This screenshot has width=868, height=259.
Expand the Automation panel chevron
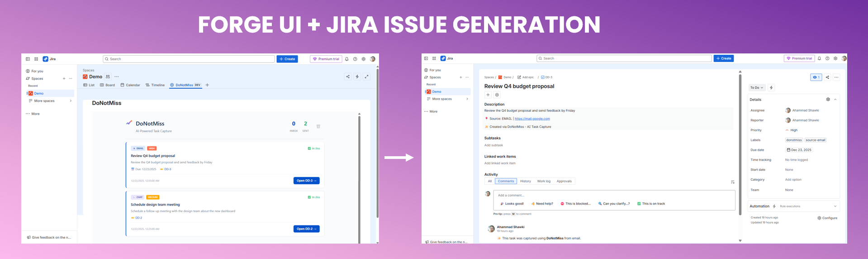(x=835, y=206)
